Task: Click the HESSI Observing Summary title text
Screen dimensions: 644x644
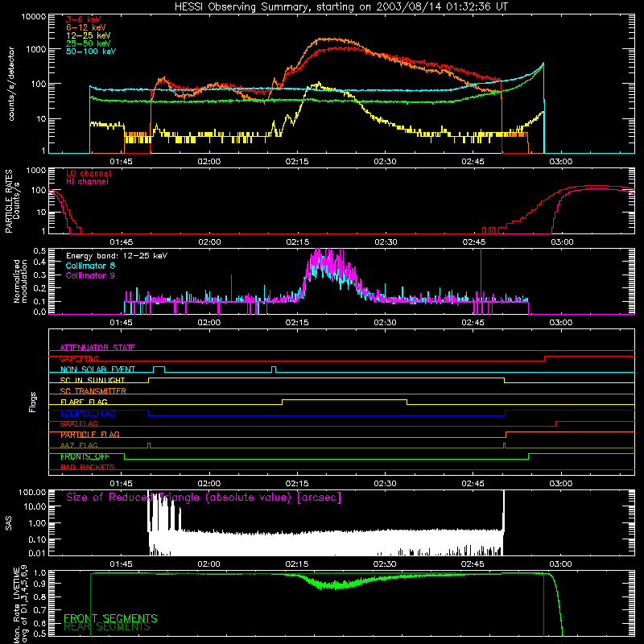Action: tap(341, 6)
